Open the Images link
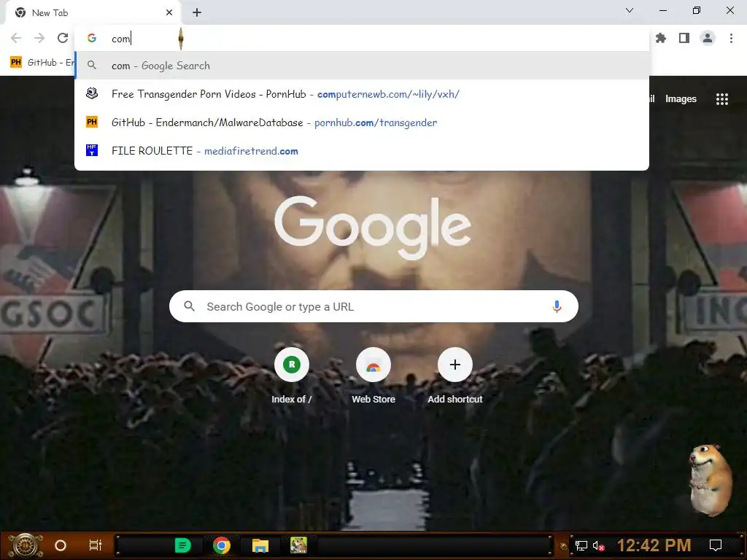Viewport: 747px width, 560px height. (x=681, y=99)
